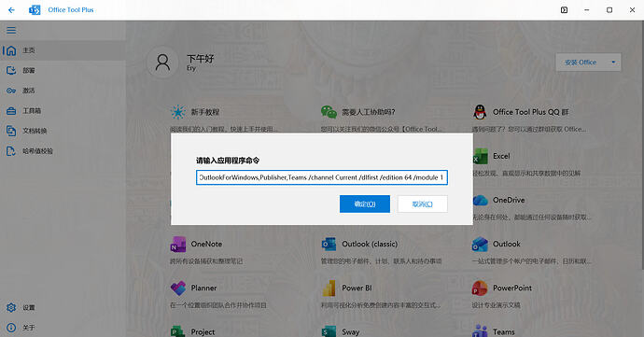Toggle the hamburger navigation menu
This screenshot has height=337, width=644.
tap(11, 31)
